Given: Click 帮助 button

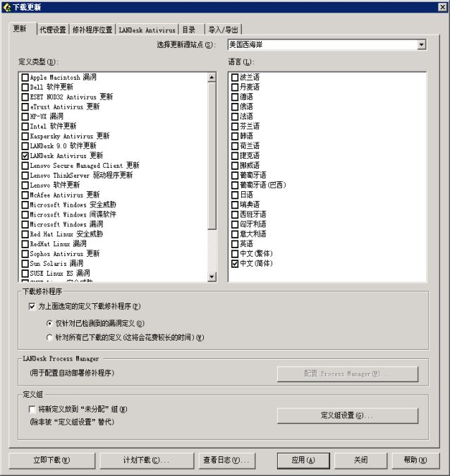Looking at the screenshot, I should click(x=415, y=460).
